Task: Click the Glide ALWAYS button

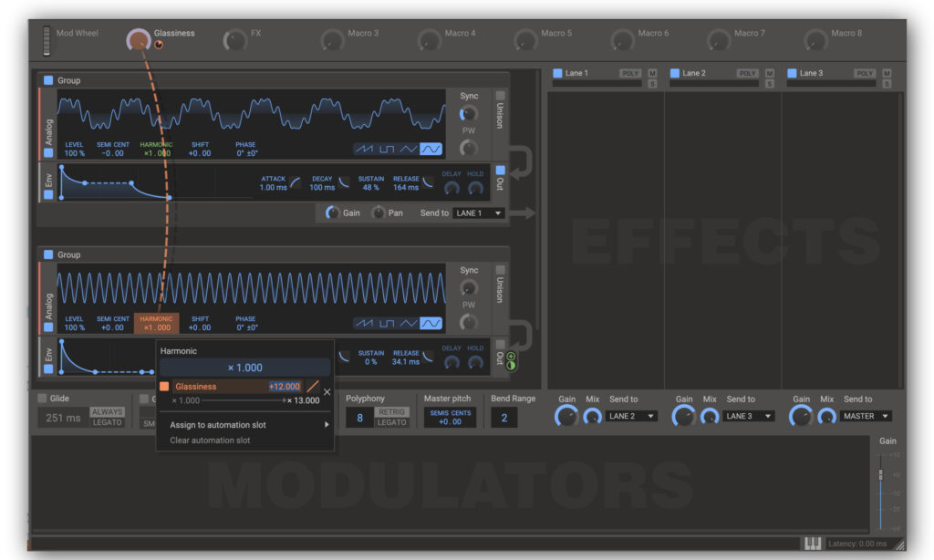Action: click(x=108, y=411)
